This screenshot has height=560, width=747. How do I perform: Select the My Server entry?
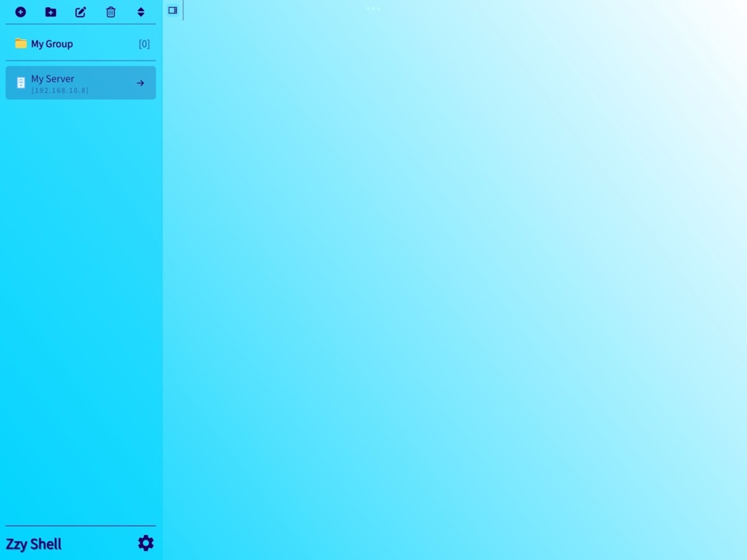80,83
